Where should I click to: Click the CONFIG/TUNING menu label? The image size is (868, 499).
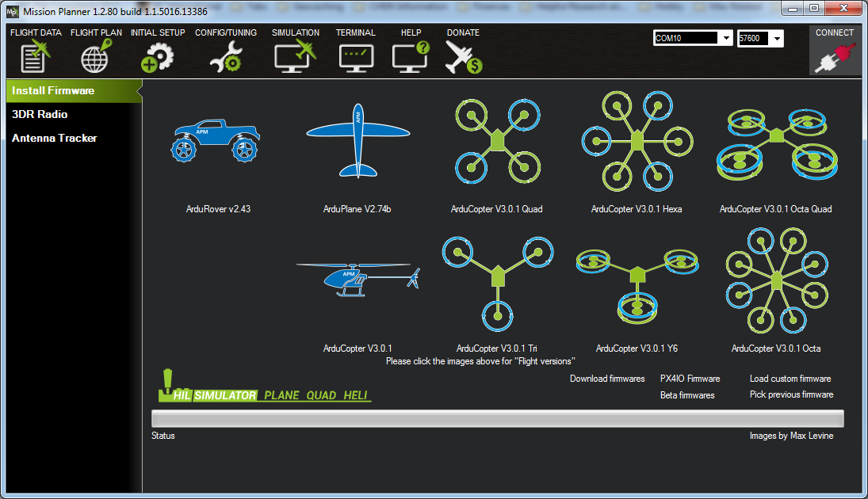pos(226,32)
